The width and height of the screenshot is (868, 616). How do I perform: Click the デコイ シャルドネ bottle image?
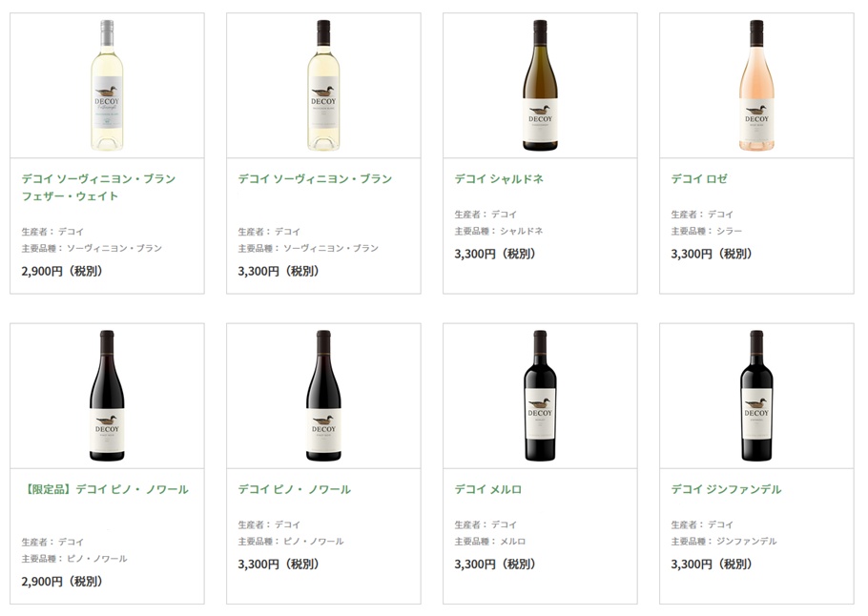pos(540,85)
